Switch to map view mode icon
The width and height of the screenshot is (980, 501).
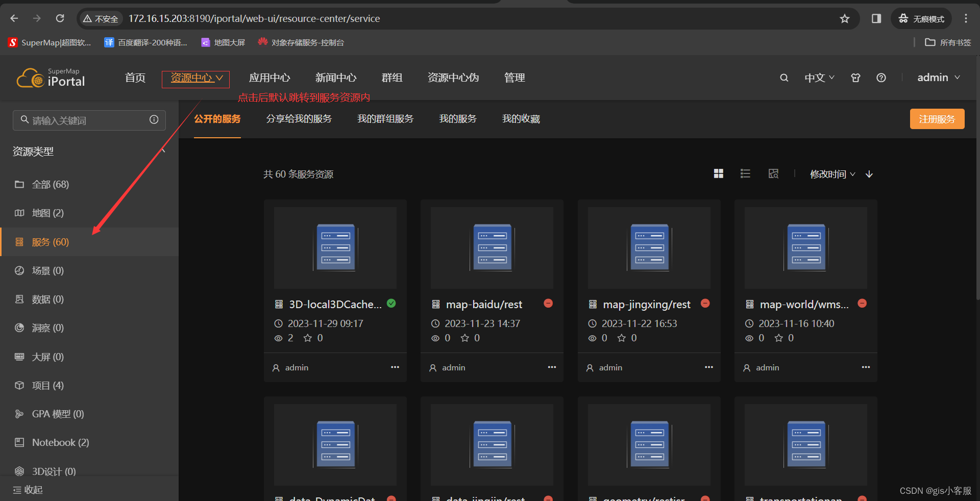pos(773,174)
